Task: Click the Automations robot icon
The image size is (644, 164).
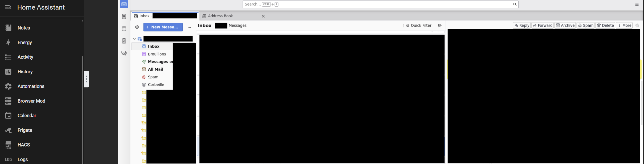Action: click(8, 86)
